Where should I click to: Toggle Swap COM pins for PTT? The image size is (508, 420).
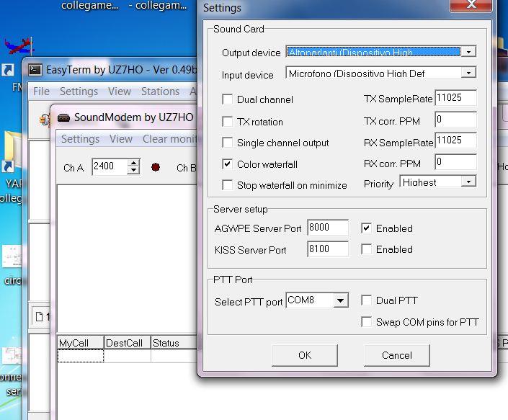point(367,322)
